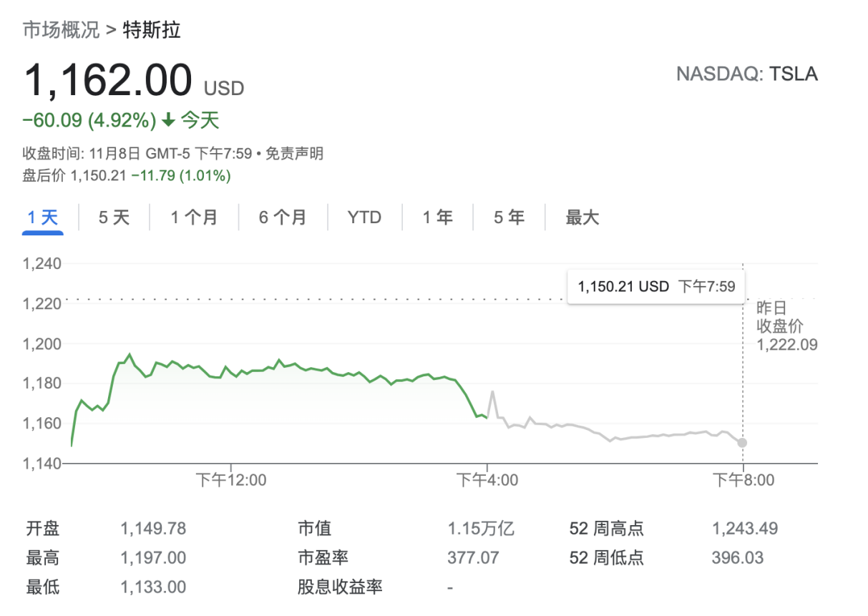This screenshot has height=616, width=868.
Task: Click the 免责声明 disclaimer link
Action: 295,153
